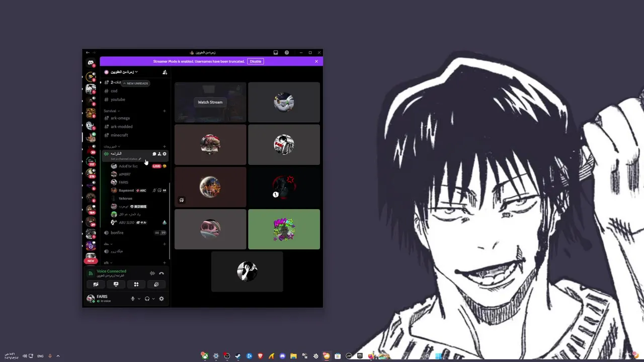Open the help icon in title bar
The height and width of the screenshot is (362, 644).
287,52
